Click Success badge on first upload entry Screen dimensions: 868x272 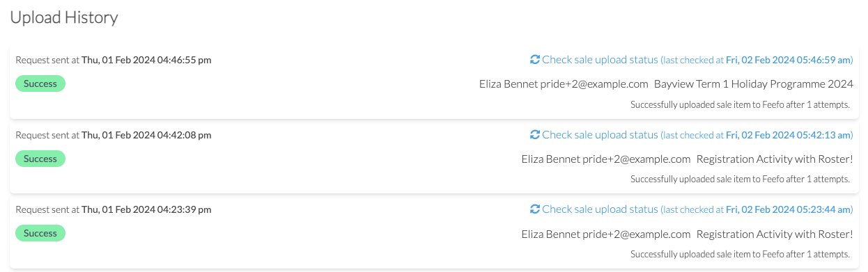[x=40, y=83]
